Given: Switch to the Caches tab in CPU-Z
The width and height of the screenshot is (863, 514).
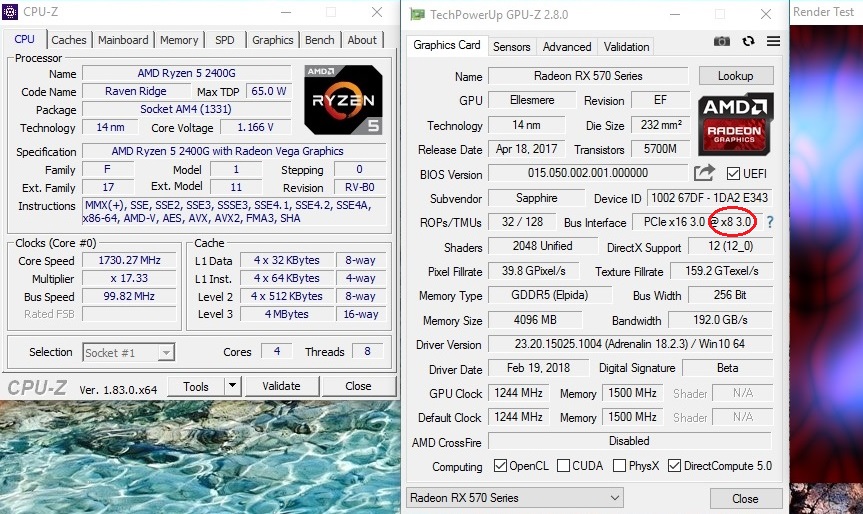Looking at the screenshot, I should (69, 40).
